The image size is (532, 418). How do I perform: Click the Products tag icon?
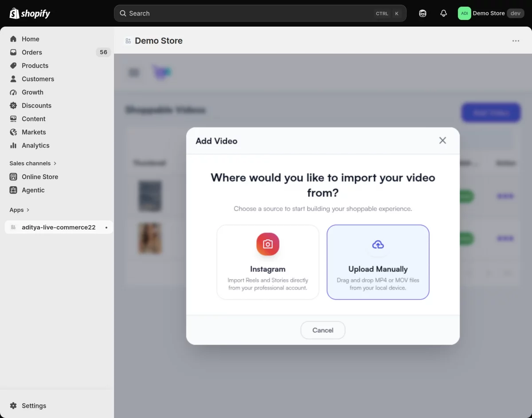click(x=13, y=66)
